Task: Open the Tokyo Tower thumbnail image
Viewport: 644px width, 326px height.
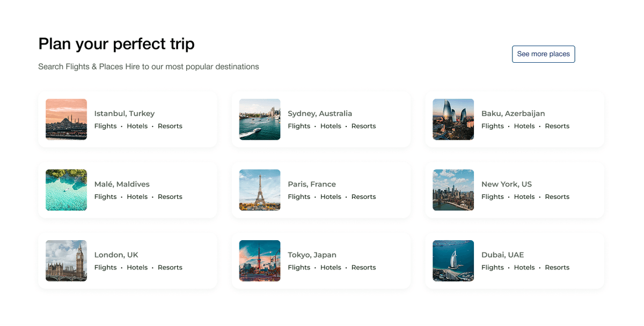Action: 260,261
